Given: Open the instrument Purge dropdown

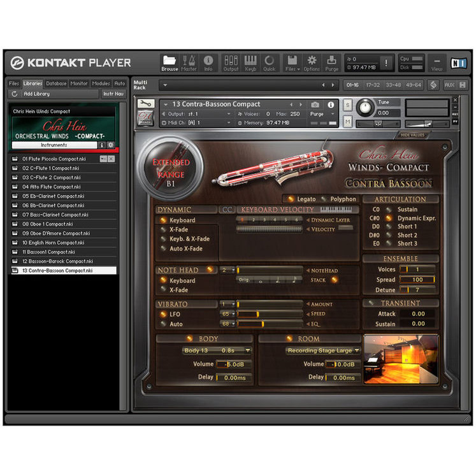Looking at the screenshot, I should (333, 114).
